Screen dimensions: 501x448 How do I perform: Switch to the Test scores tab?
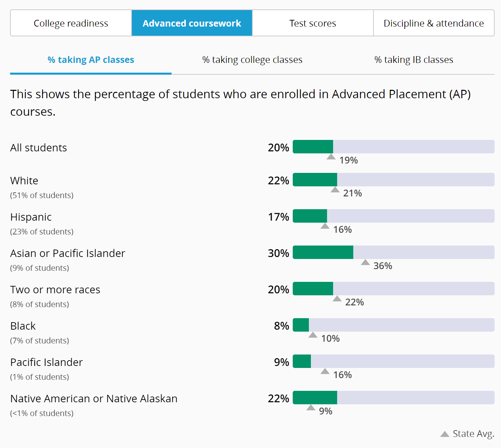coord(313,23)
